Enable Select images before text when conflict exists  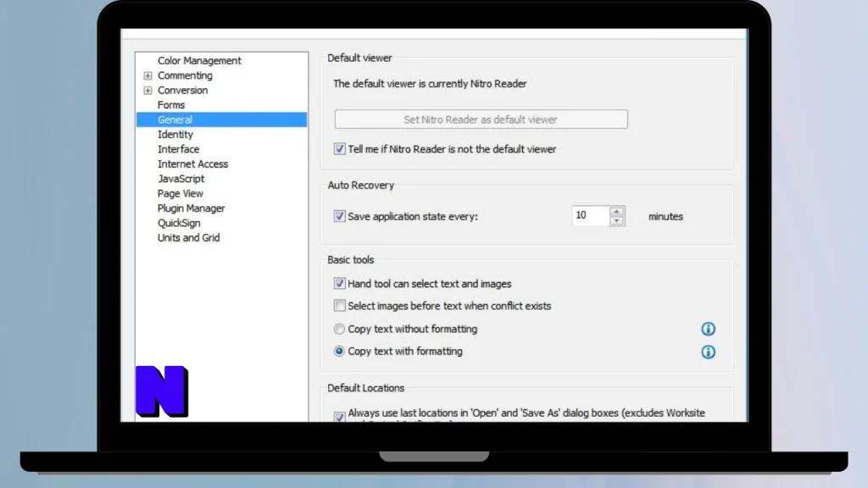[x=339, y=305]
